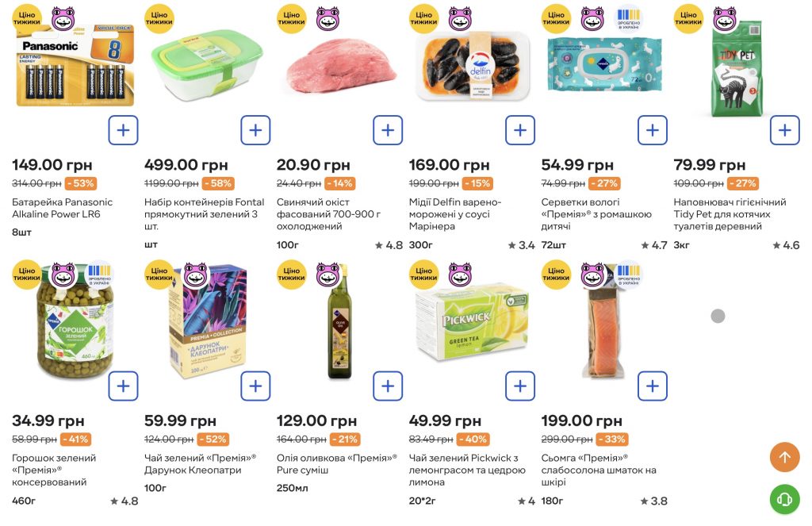The image size is (812, 526).
Task: Click the orange scroll-to-top arrow button
Action: (784, 457)
